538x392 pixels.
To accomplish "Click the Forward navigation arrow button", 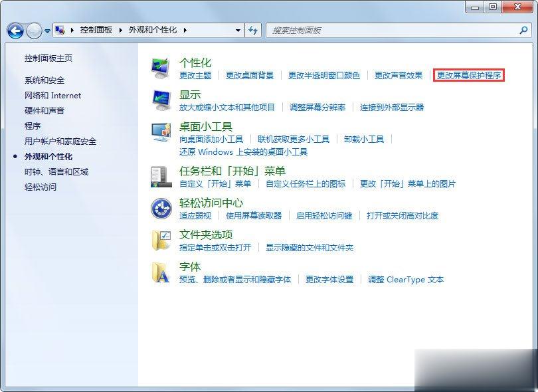I will pos(34,31).
